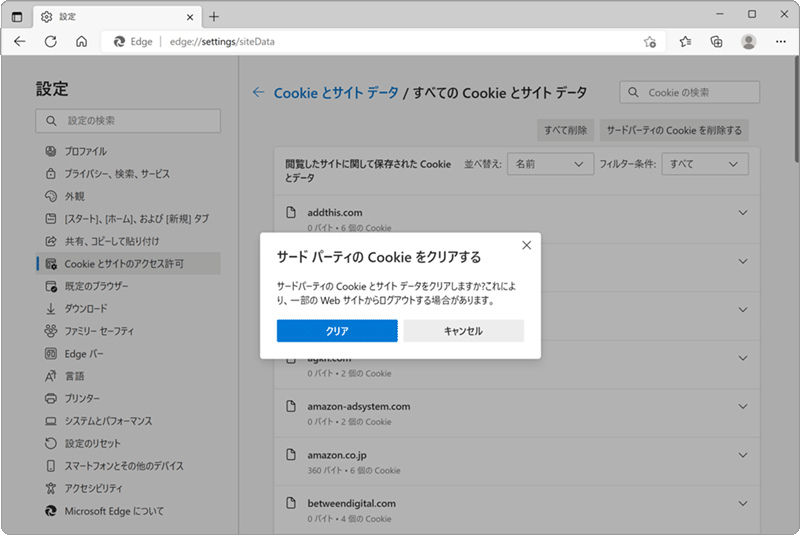Viewport: 800px width, 536px height.
Task: Open 設定のリセット section
Action: tap(128, 443)
